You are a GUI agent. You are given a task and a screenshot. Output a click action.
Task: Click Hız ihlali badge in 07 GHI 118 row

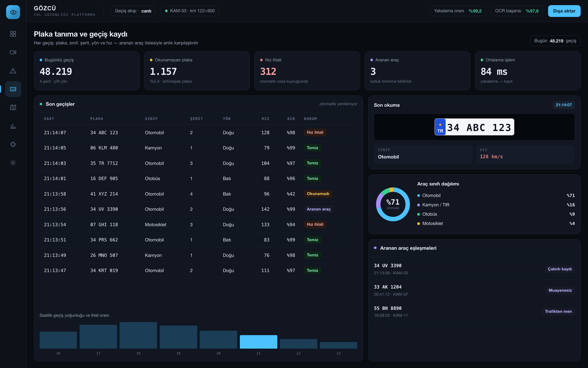(315, 224)
